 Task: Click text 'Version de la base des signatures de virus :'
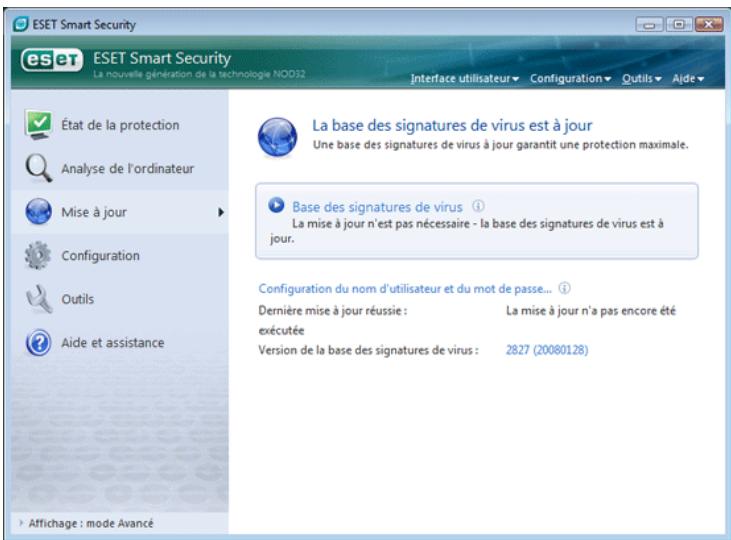(368, 350)
